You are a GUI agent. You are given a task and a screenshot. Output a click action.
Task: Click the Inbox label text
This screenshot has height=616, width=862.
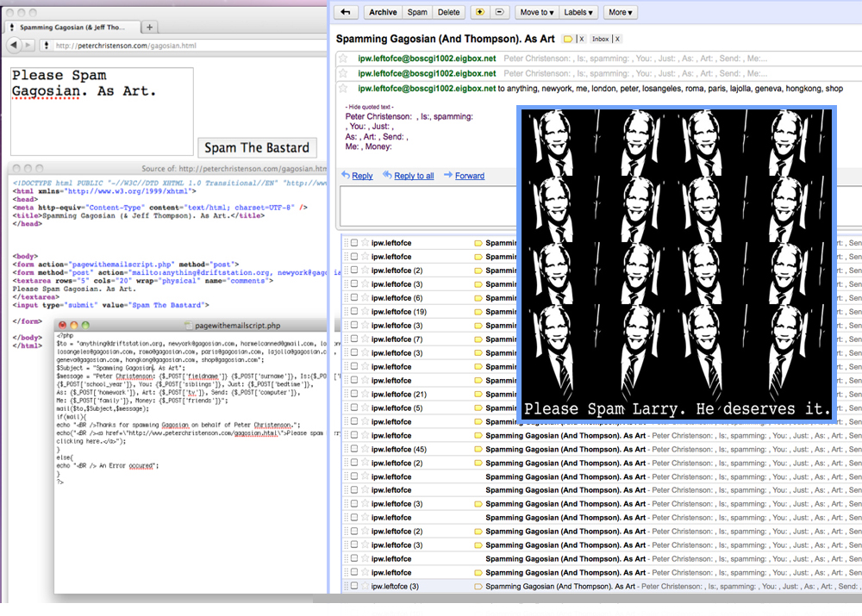[x=600, y=39]
